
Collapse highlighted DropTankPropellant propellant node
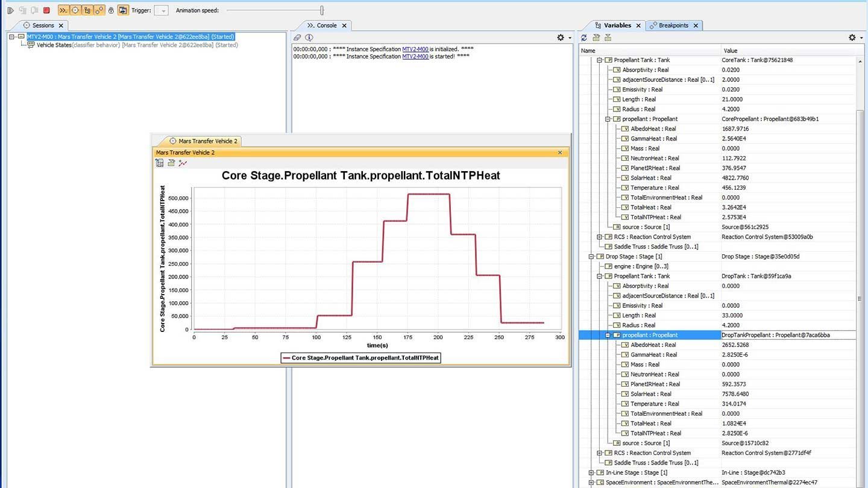click(608, 335)
